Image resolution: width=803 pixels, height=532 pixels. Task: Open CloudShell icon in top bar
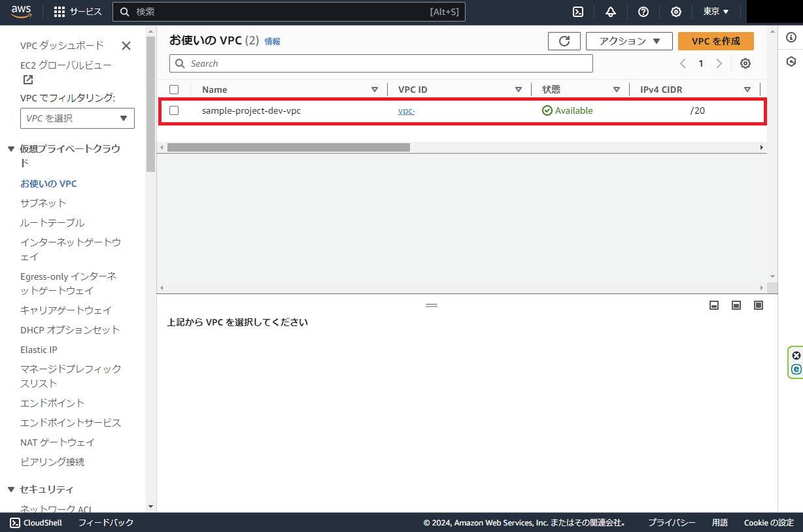coord(578,12)
